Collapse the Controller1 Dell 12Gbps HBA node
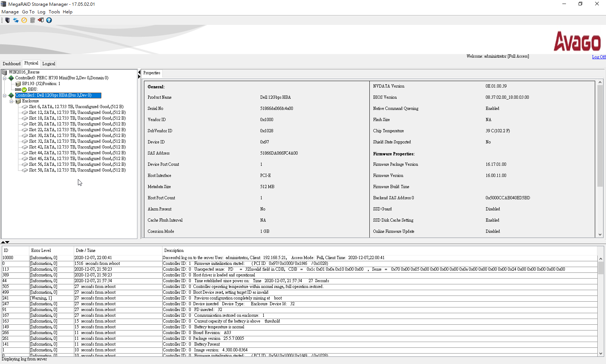 5,96
